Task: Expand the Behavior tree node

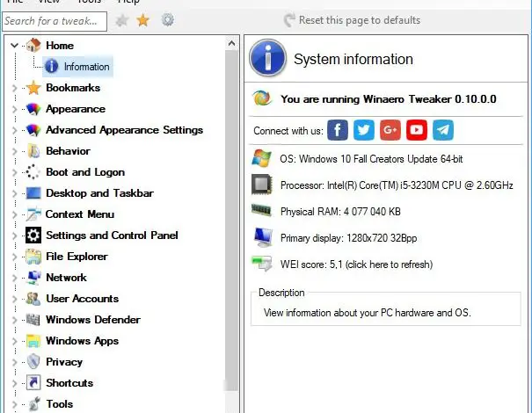Action: 14,151
